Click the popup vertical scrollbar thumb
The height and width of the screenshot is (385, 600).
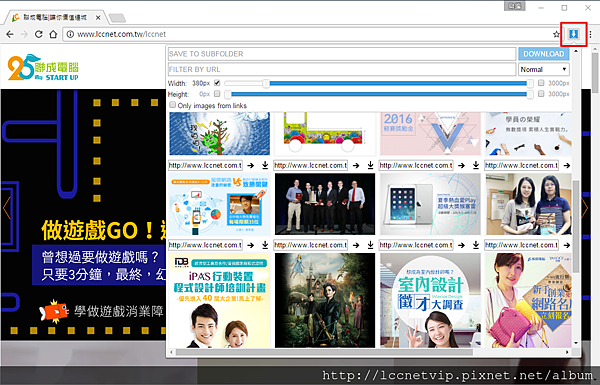[x=576, y=226]
